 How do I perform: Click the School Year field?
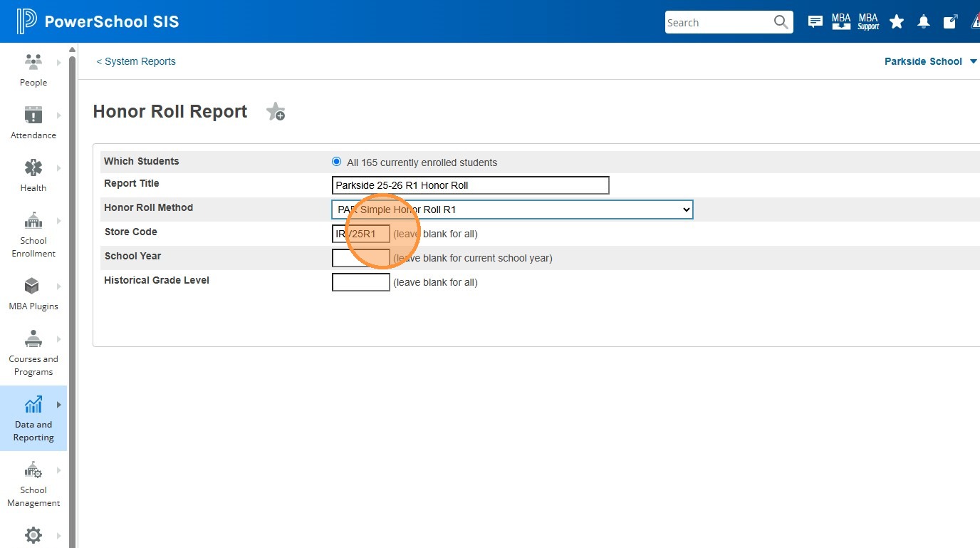(x=361, y=258)
